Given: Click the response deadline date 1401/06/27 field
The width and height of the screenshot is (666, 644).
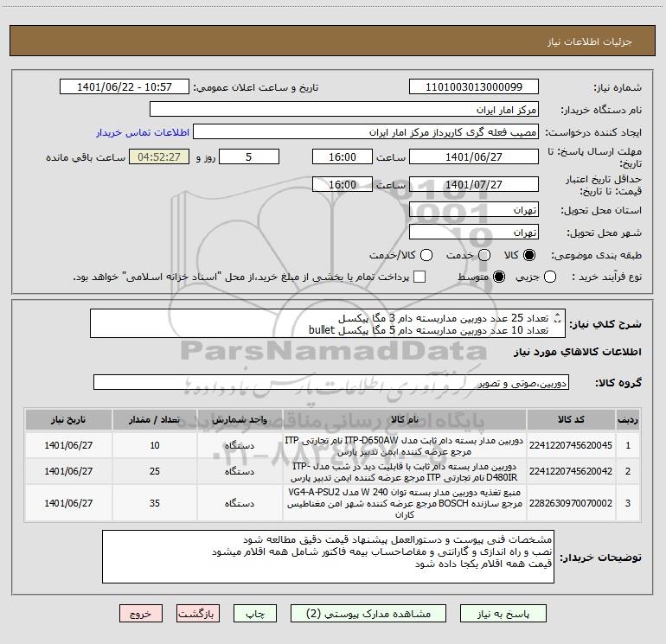Looking at the screenshot, I should (474, 156).
